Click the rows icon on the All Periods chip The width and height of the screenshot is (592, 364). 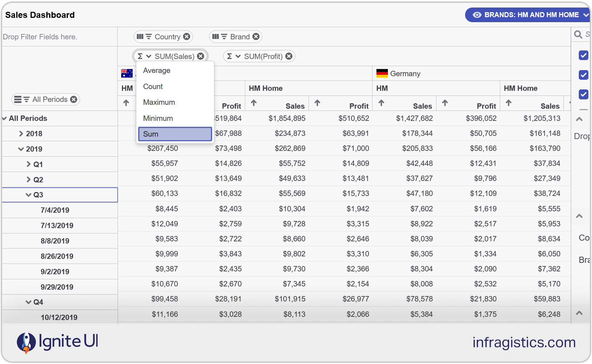coord(18,99)
